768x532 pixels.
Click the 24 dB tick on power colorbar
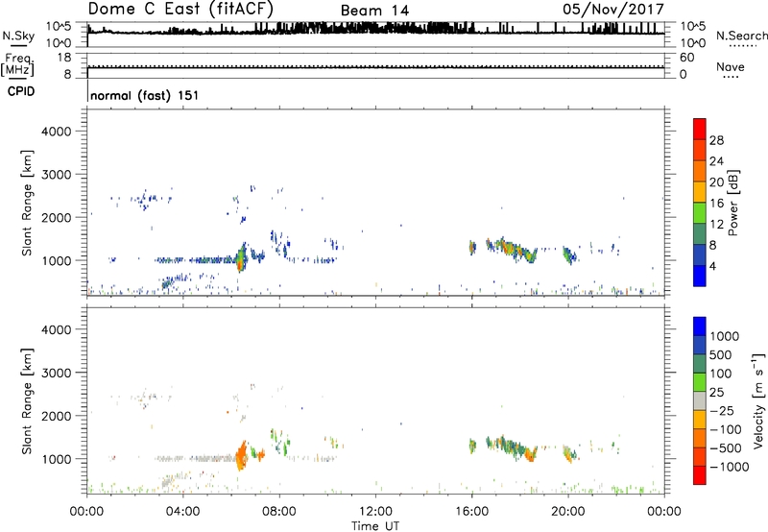coord(716,161)
